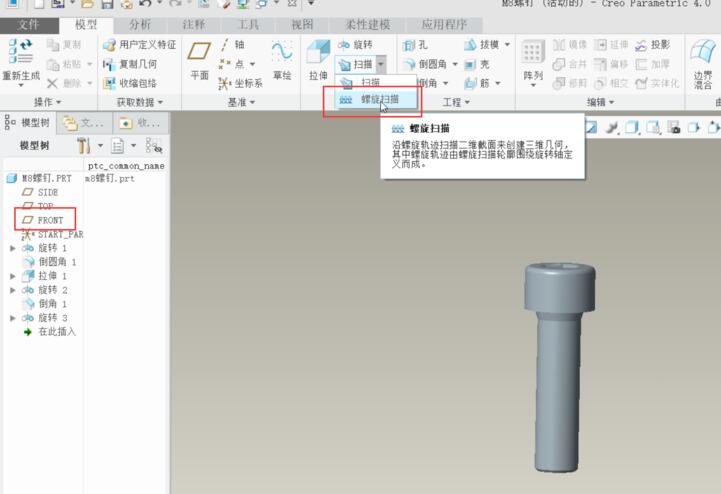
Task: Select START_PAR coordinate system item
Action: tap(53, 235)
